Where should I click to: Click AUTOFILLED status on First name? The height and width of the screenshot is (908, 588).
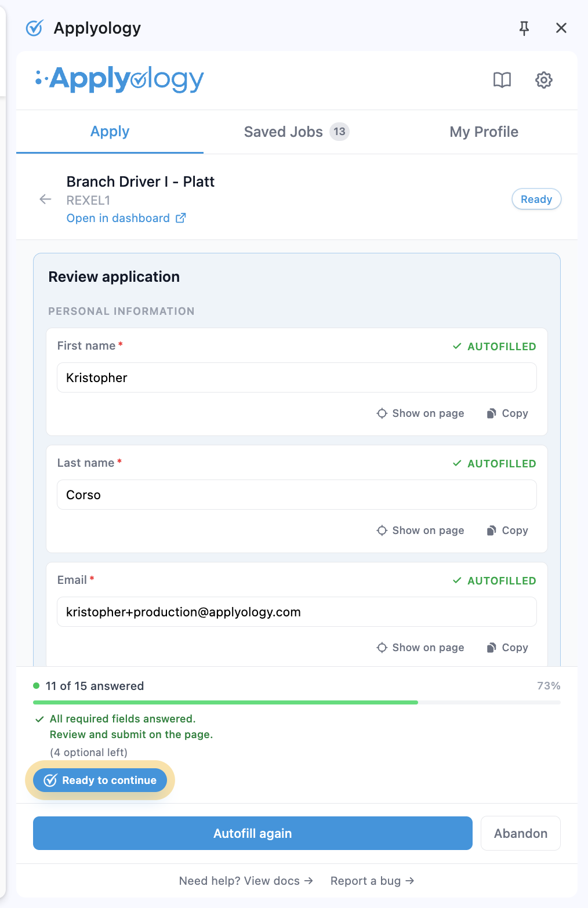pyautogui.click(x=494, y=346)
